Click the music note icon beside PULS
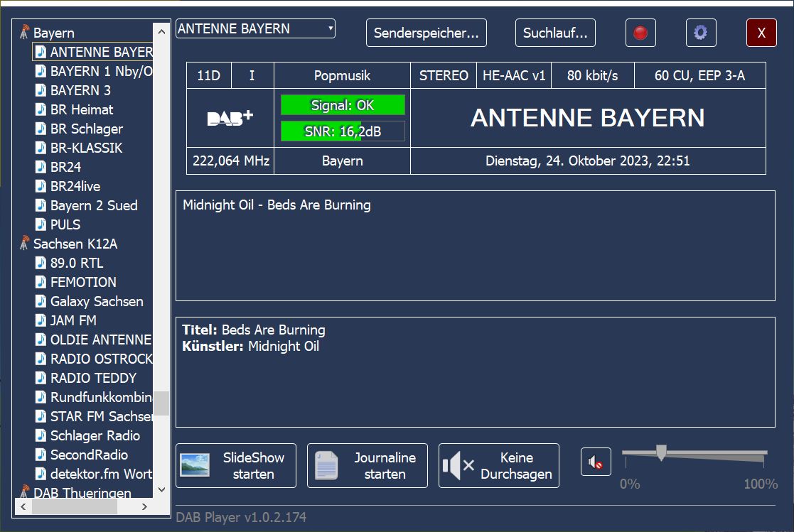The image size is (794, 532). pyautogui.click(x=41, y=224)
